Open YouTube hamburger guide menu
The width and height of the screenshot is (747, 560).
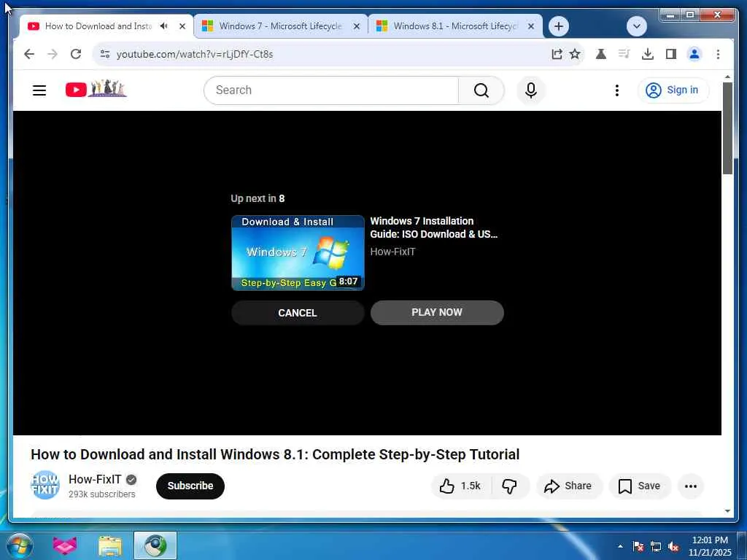39,90
